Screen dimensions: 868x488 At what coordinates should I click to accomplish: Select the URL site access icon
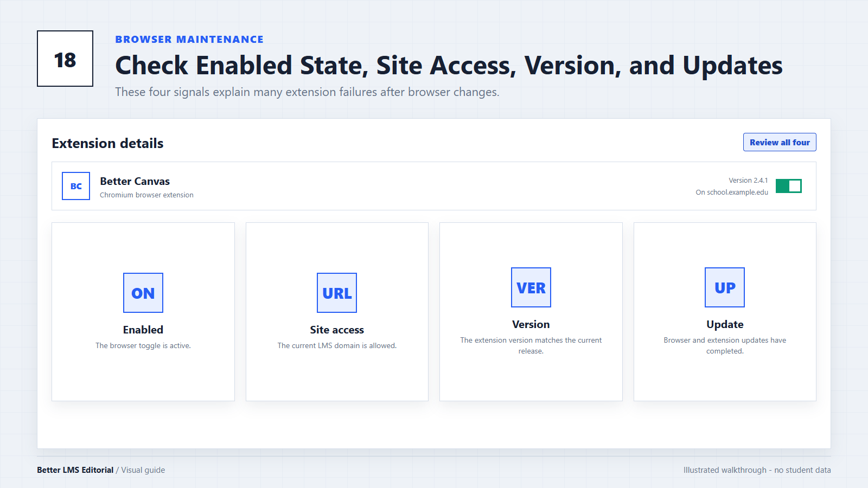(x=337, y=293)
